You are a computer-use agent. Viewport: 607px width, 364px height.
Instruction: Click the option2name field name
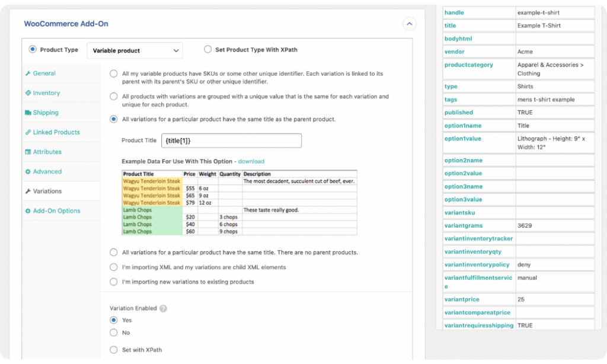click(464, 160)
